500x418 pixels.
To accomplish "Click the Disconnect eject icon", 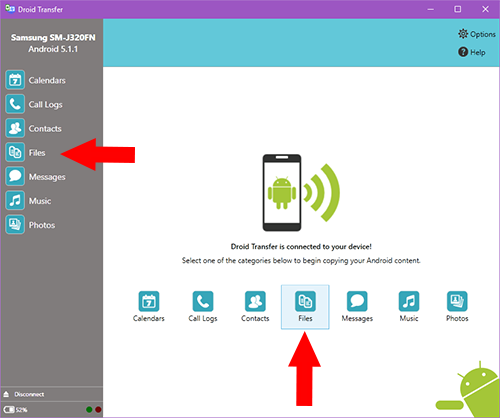I will (x=6, y=394).
